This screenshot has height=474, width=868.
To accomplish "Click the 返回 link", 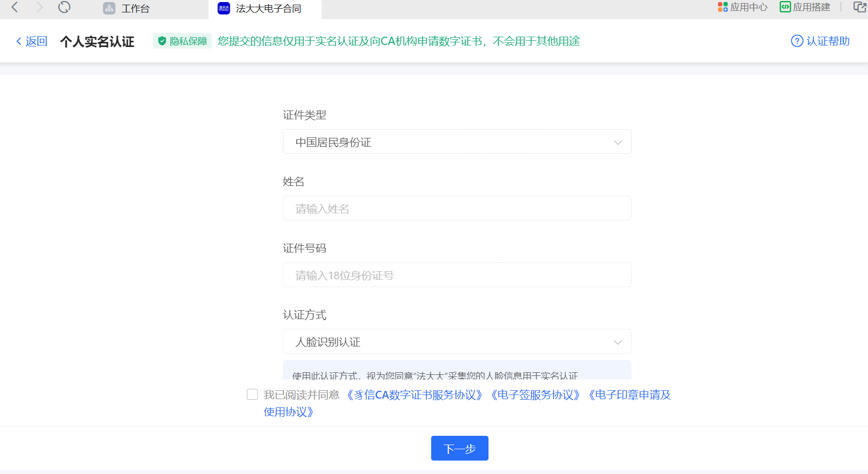I will point(32,41).
